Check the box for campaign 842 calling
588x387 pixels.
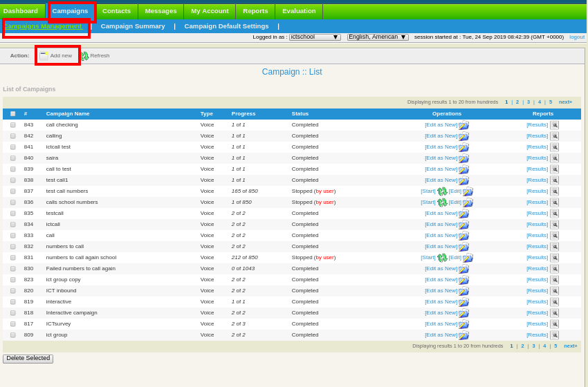coord(12,135)
